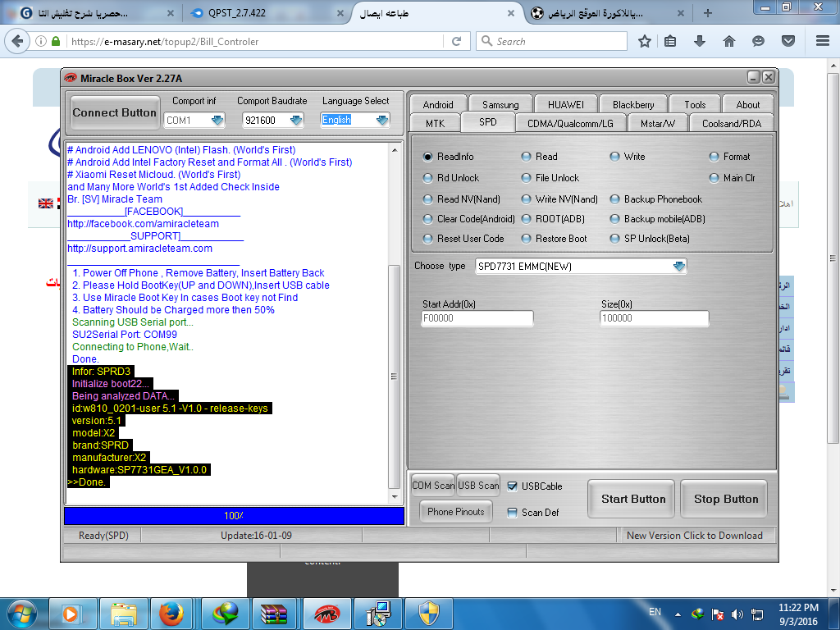Image resolution: width=840 pixels, height=630 pixels.
Task: Open the Coolsand/RDA tab
Action: (x=731, y=123)
